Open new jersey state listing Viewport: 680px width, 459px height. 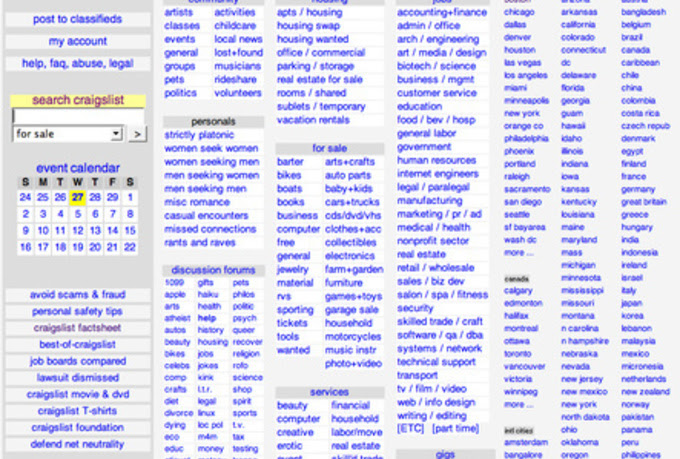pyautogui.click(x=582, y=379)
